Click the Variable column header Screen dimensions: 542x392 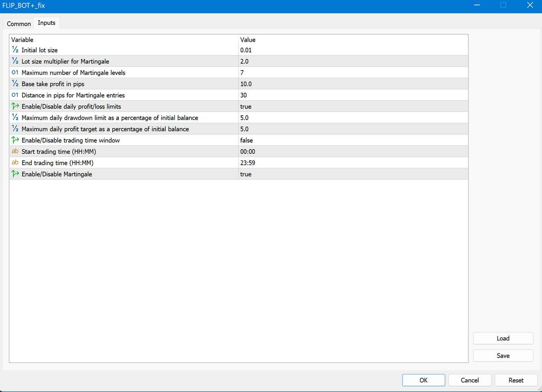(22, 40)
